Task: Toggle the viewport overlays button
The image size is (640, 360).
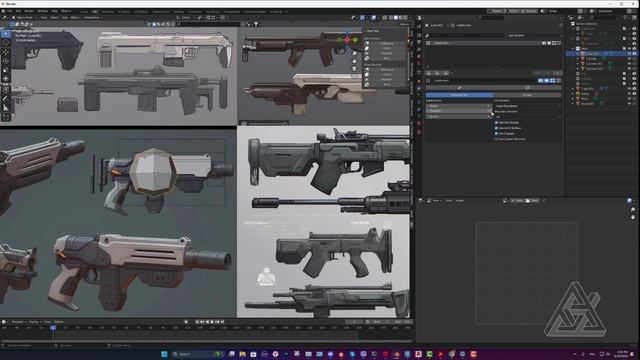Action: click(373, 18)
